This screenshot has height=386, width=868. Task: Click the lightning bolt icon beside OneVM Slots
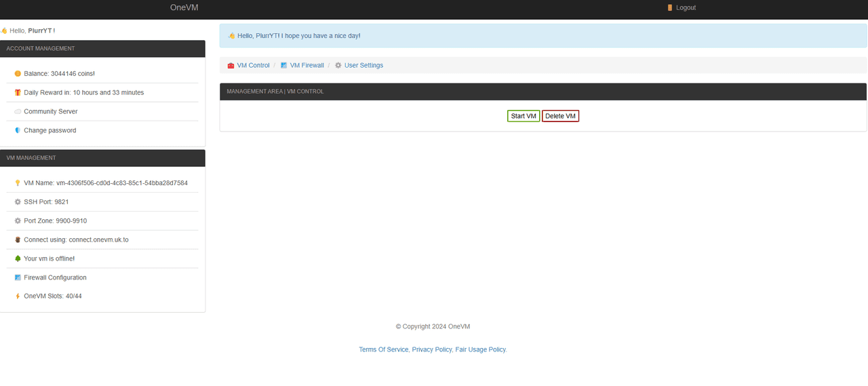coord(18,296)
